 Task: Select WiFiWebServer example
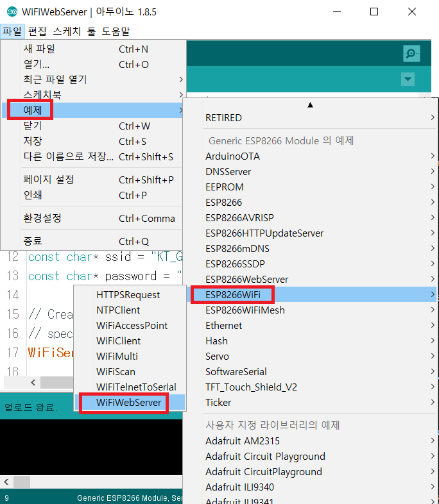130,403
